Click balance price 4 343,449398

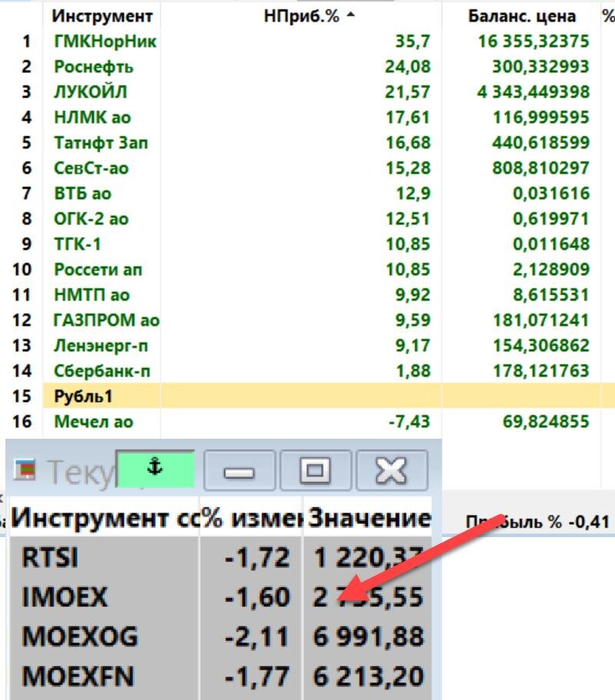(534, 92)
